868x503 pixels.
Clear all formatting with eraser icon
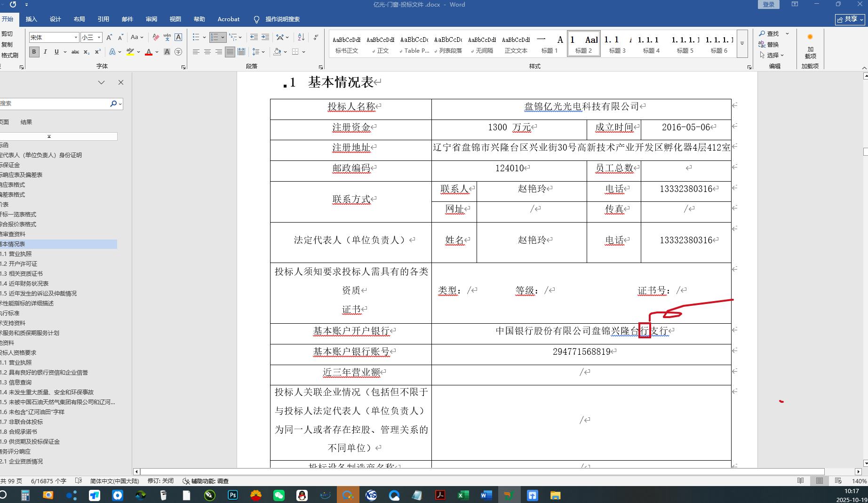pyautogui.click(x=156, y=37)
